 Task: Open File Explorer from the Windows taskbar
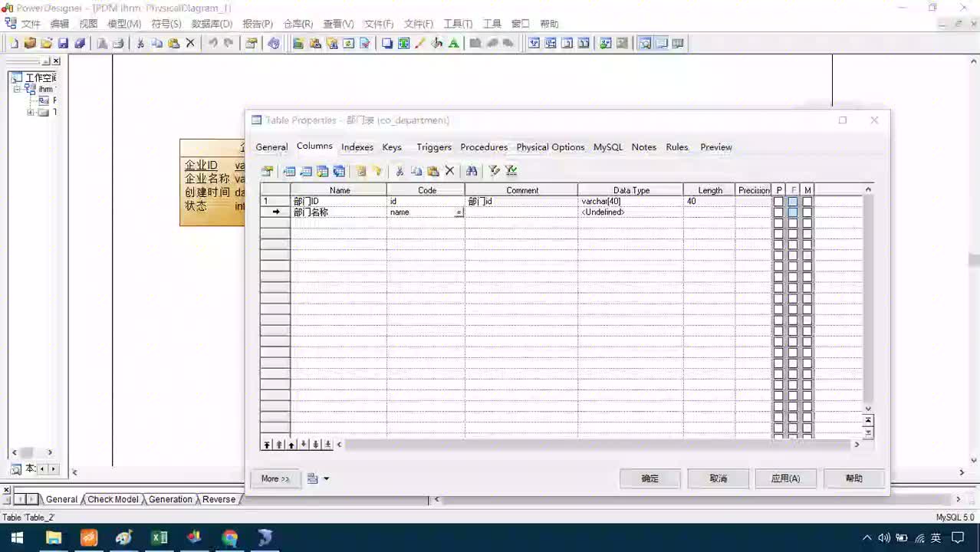tap(53, 538)
